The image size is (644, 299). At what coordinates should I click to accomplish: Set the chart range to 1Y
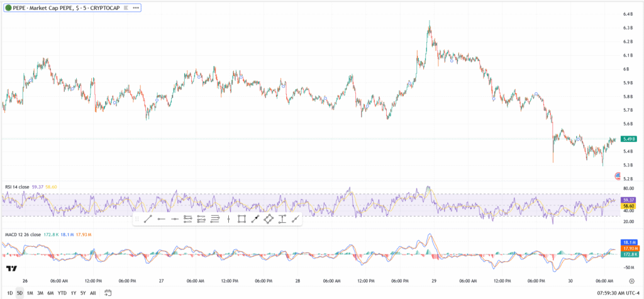73,293
